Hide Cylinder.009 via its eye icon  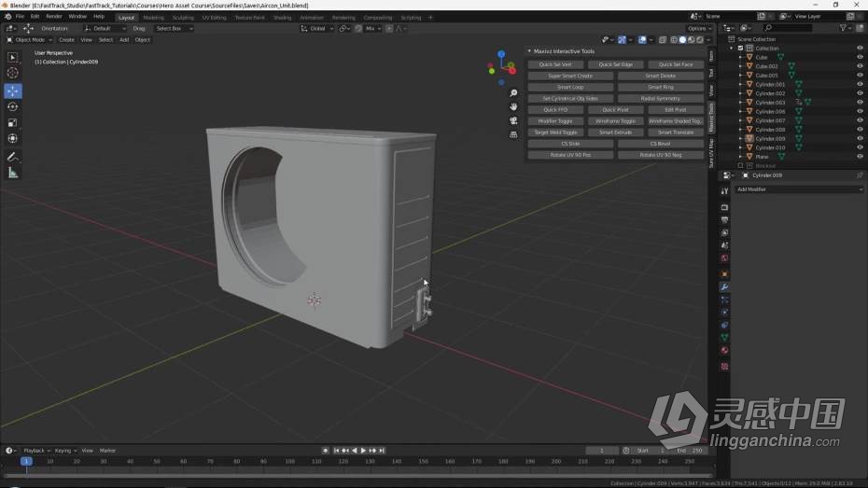pos(860,138)
